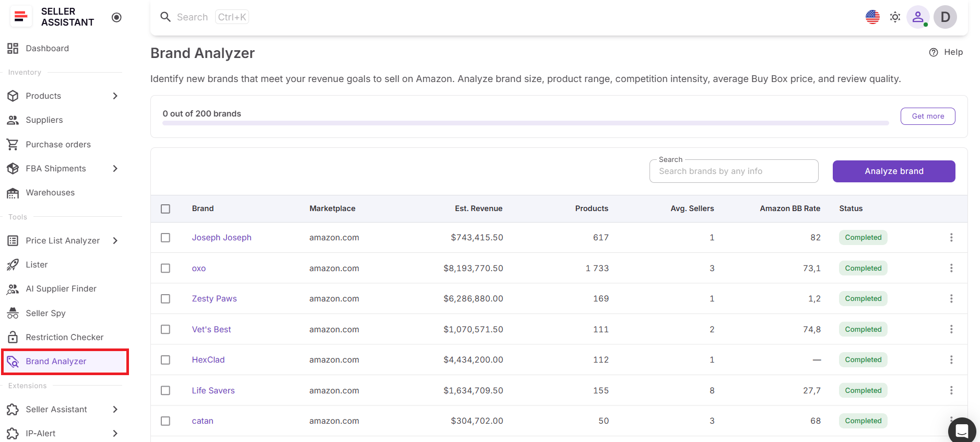Open the three-dot menu for HexClad

click(x=951, y=360)
